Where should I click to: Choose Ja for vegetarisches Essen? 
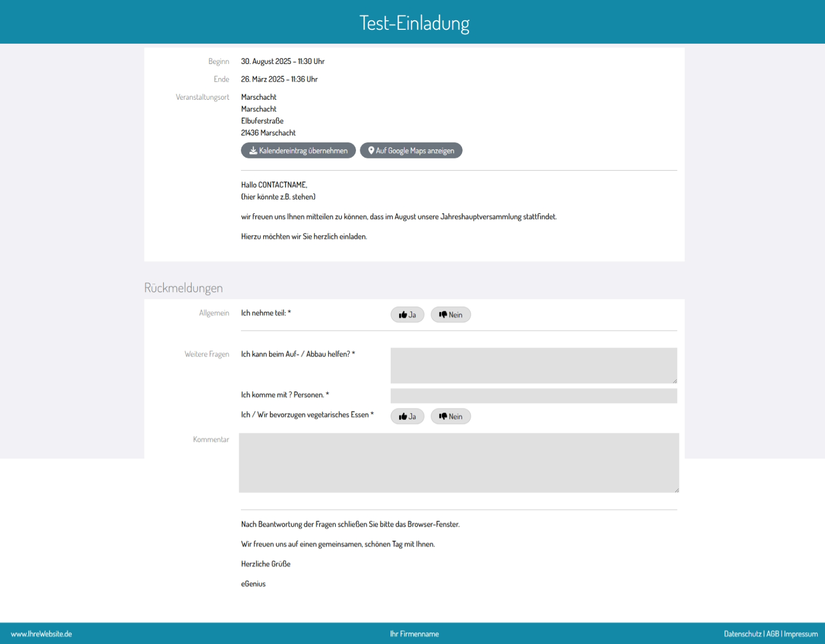click(x=407, y=416)
